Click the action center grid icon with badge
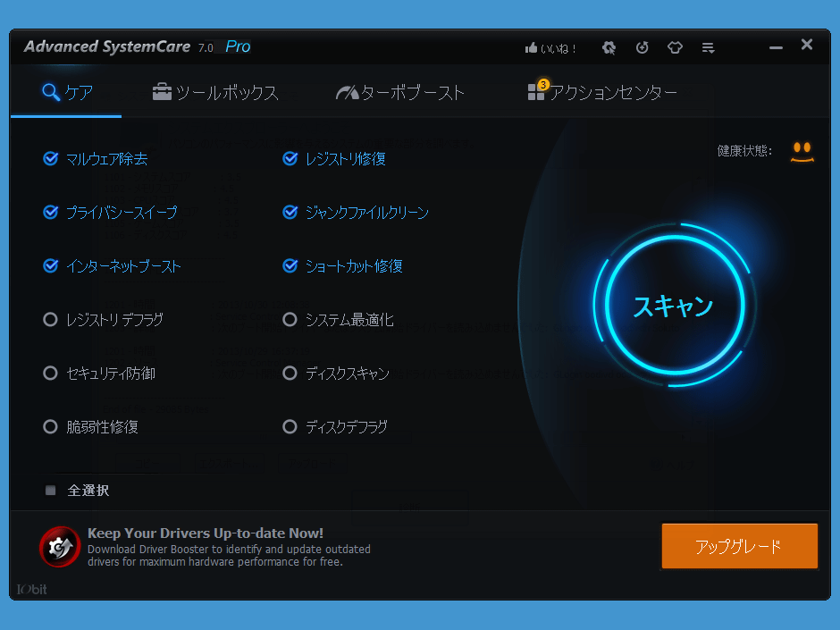 tap(537, 90)
